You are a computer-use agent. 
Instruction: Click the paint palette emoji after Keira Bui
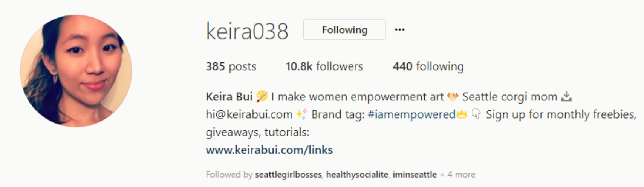tap(262, 97)
